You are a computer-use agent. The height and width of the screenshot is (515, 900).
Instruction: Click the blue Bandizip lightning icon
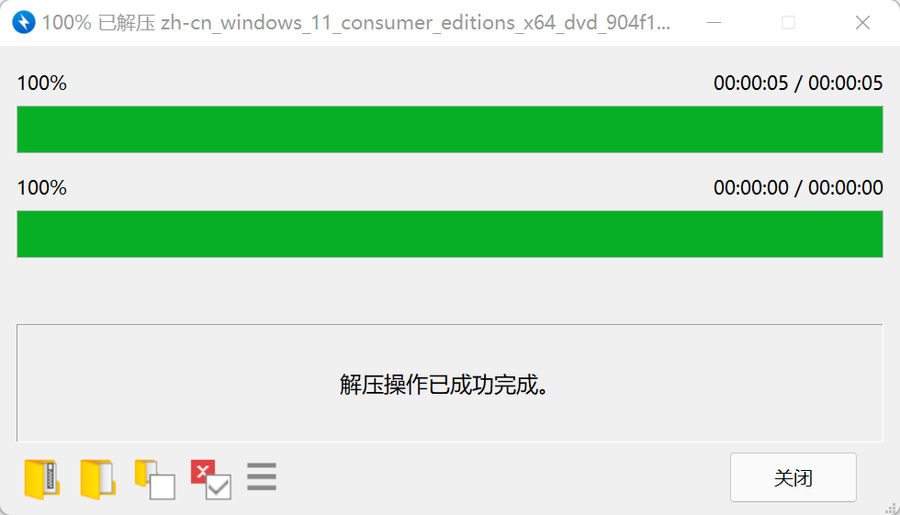pos(24,22)
